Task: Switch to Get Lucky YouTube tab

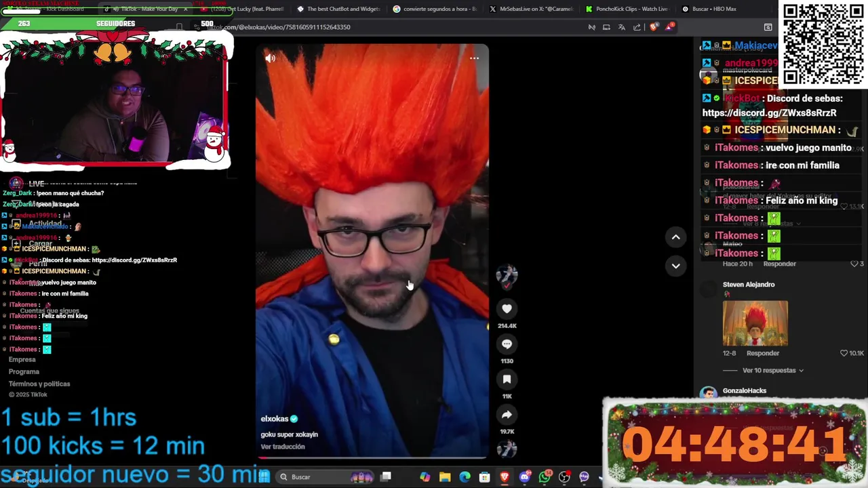Action: point(241,9)
